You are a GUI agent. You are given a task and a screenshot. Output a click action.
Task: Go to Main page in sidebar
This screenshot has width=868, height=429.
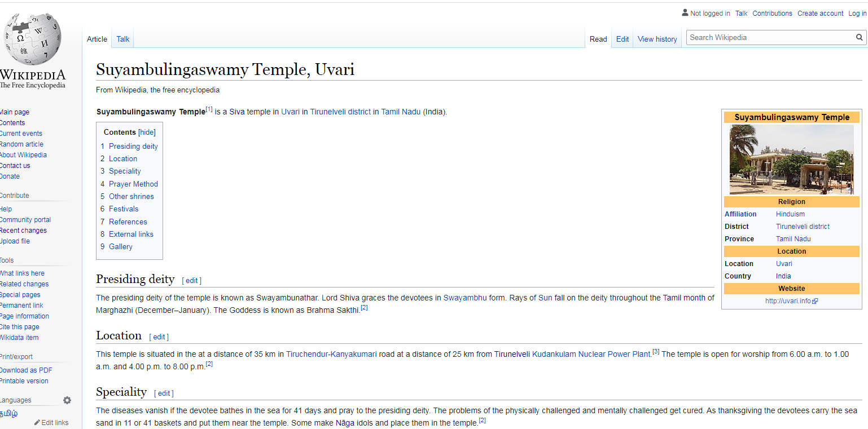point(15,112)
